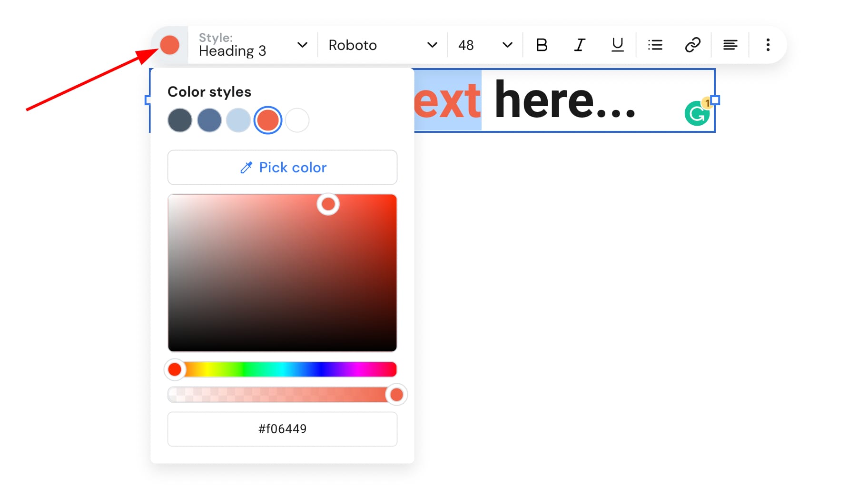Click the text color circle in toolbar
The image size is (868, 497).
170,45
